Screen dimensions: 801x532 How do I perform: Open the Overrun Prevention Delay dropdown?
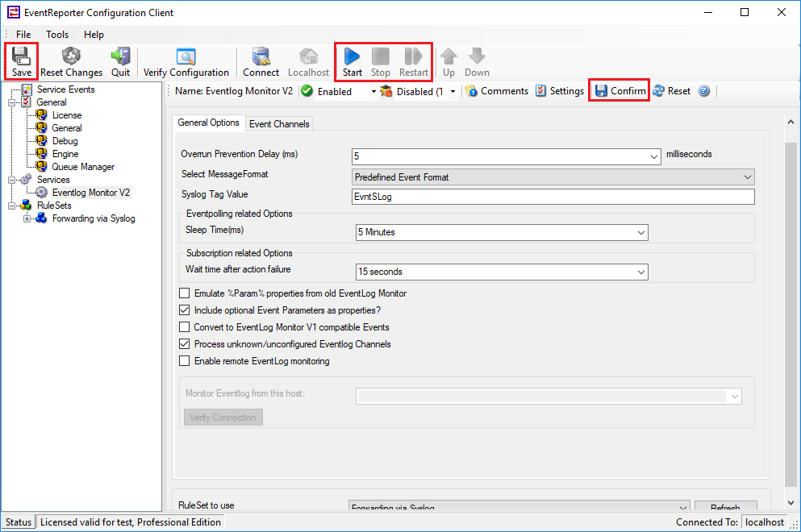[654, 156]
